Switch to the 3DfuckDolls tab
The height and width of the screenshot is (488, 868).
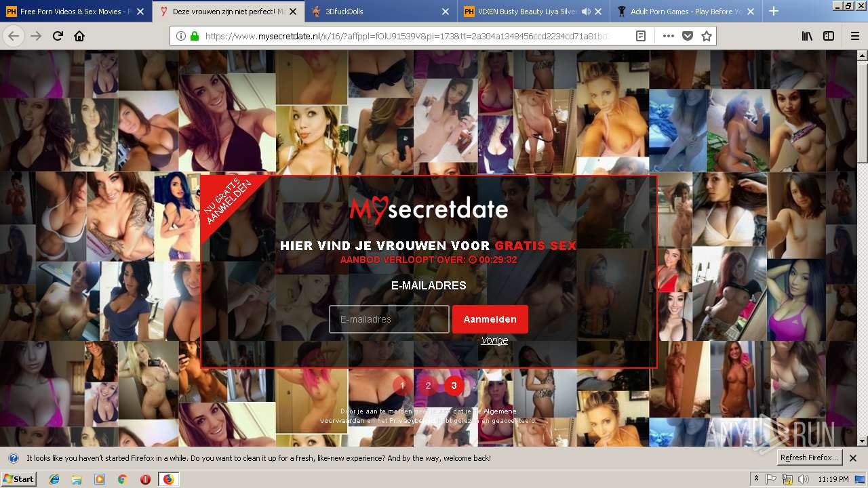point(381,12)
